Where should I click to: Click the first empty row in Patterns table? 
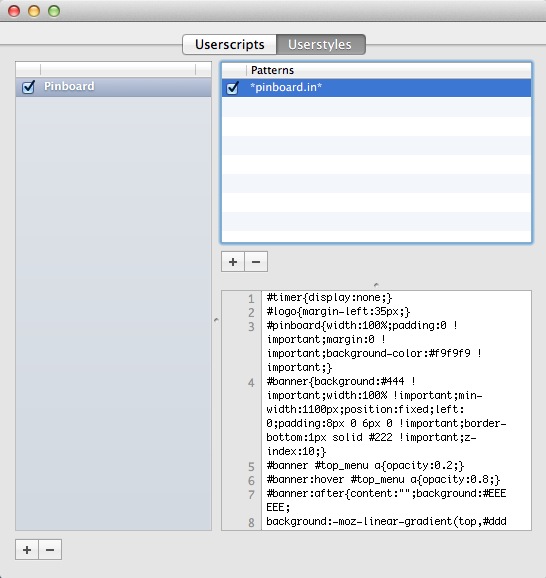(x=376, y=107)
